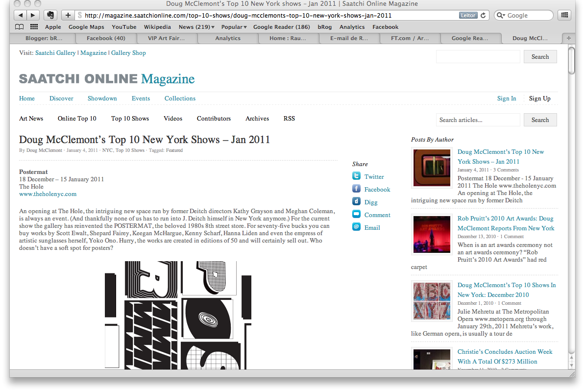The width and height of the screenshot is (585, 392).
Task: Switch to the Blogger tab
Action: pyautogui.click(x=44, y=38)
